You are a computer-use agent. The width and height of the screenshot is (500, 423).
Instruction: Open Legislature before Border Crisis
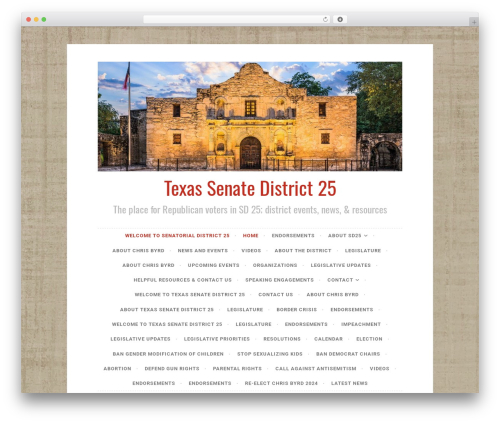[x=245, y=309]
